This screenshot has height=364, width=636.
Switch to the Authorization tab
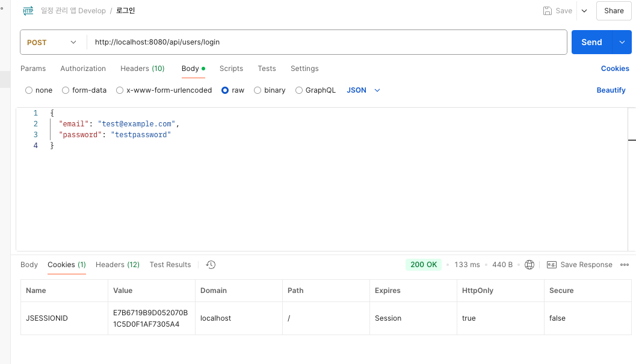83,69
